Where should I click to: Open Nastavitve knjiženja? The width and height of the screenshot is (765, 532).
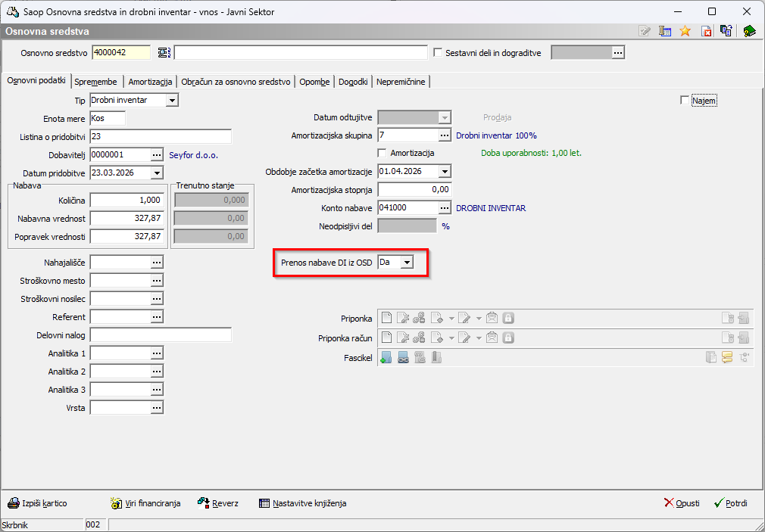tap(303, 503)
